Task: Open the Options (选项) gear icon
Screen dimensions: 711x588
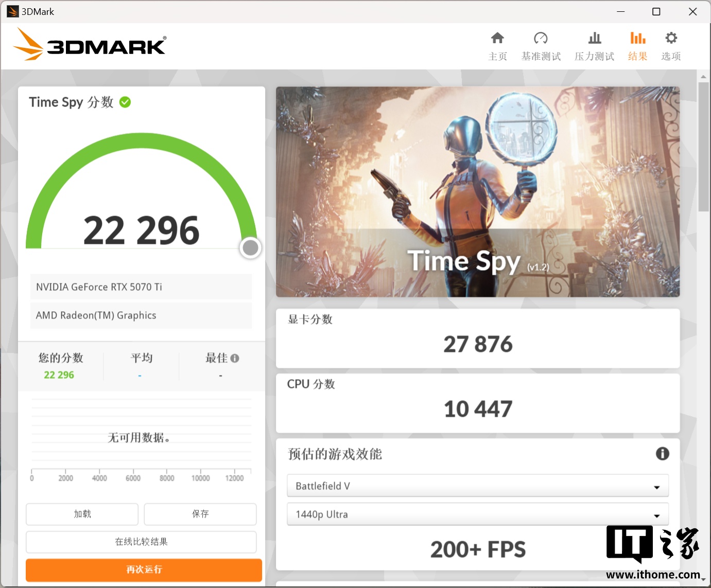Action: click(x=671, y=39)
